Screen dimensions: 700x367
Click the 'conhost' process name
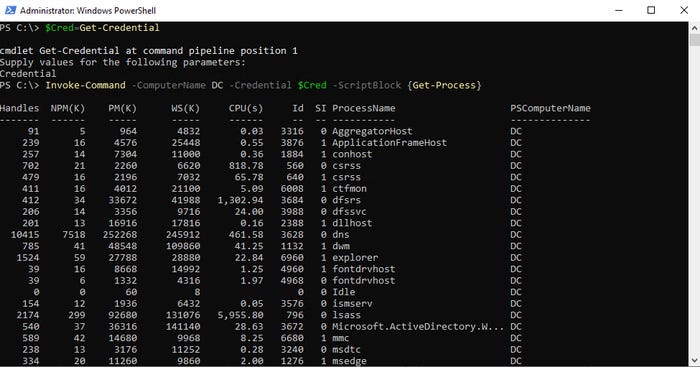[x=352, y=154]
